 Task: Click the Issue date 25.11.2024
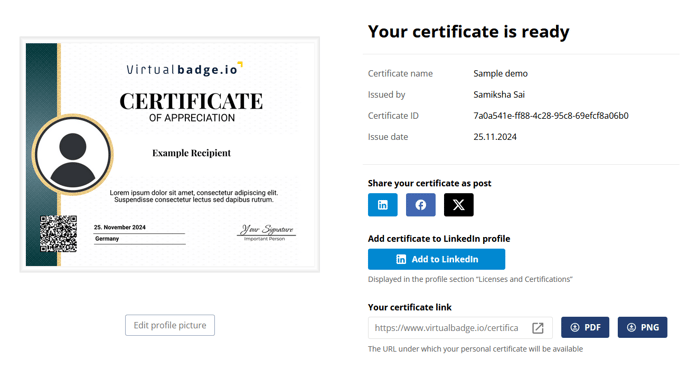point(495,136)
